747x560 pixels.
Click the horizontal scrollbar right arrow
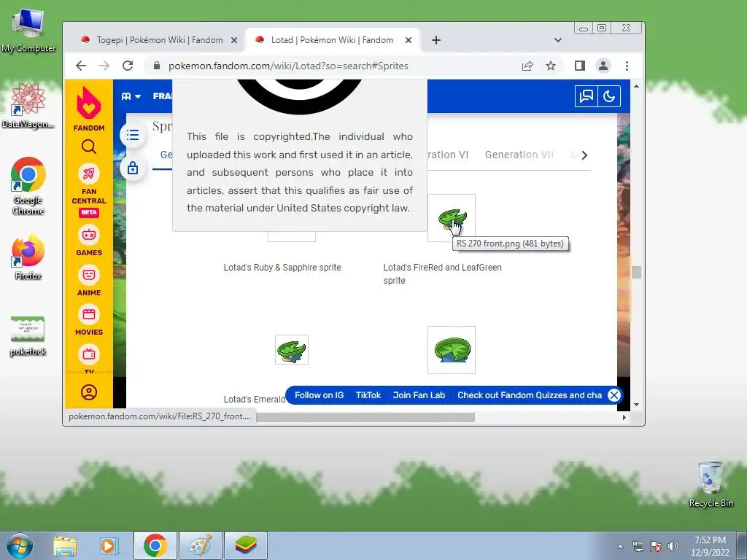pyautogui.click(x=624, y=417)
